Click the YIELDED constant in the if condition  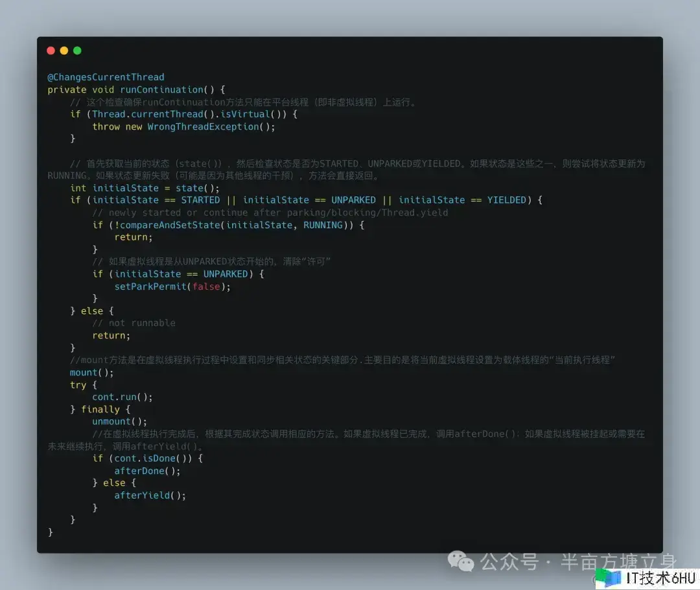pos(507,200)
